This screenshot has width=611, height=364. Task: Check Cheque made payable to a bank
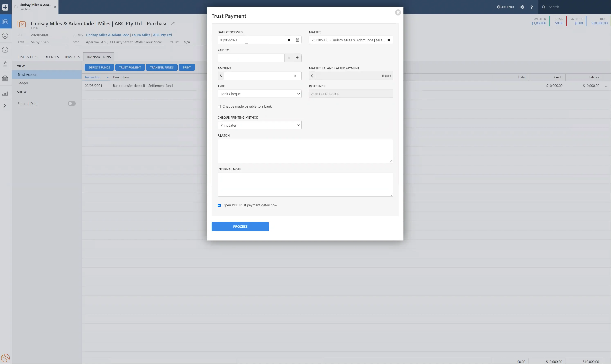(219, 107)
